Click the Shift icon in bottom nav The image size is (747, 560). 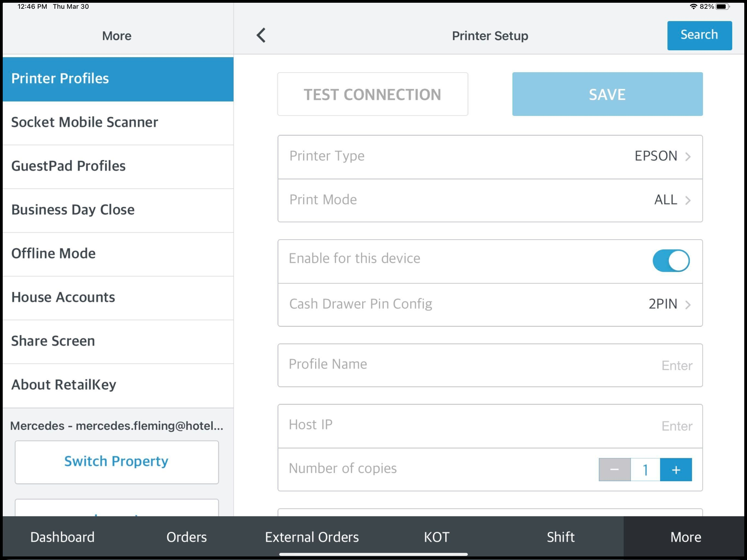click(x=559, y=536)
